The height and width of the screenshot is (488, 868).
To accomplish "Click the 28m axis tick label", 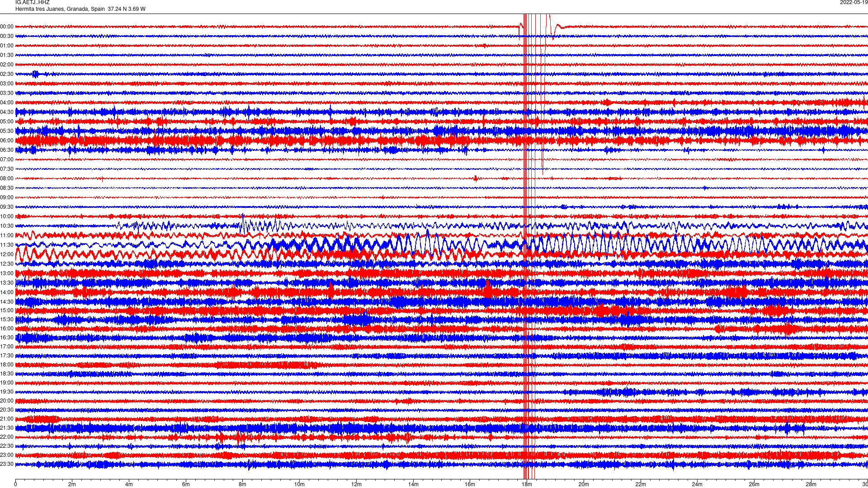I will [811, 484].
